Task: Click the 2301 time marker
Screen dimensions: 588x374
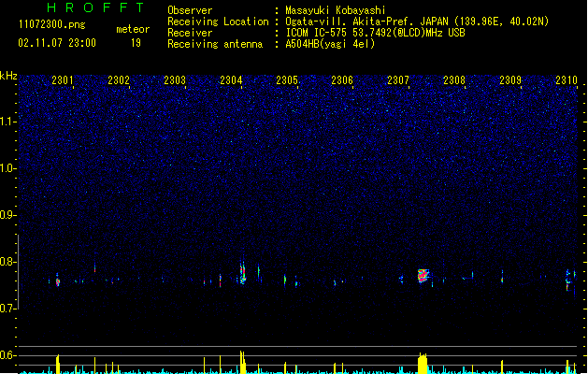Action: pyautogui.click(x=63, y=80)
